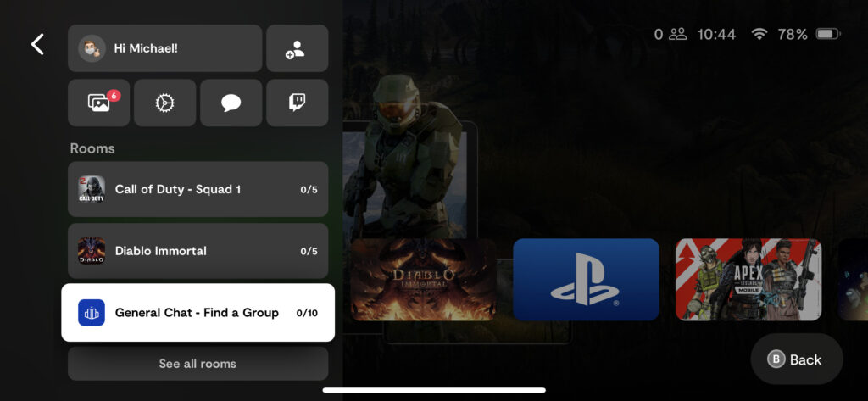Screen dimensions: 868x401
Task: Open See all rooms
Action: click(x=198, y=364)
